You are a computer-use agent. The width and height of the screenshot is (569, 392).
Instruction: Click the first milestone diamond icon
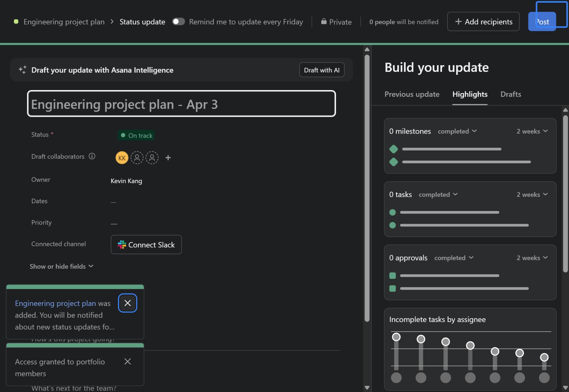(394, 149)
